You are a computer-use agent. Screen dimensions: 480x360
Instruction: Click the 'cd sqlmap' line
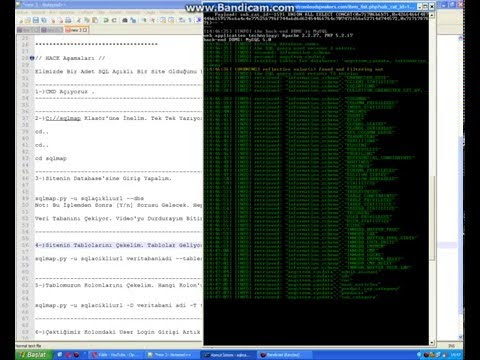click(x=51, y=158)
